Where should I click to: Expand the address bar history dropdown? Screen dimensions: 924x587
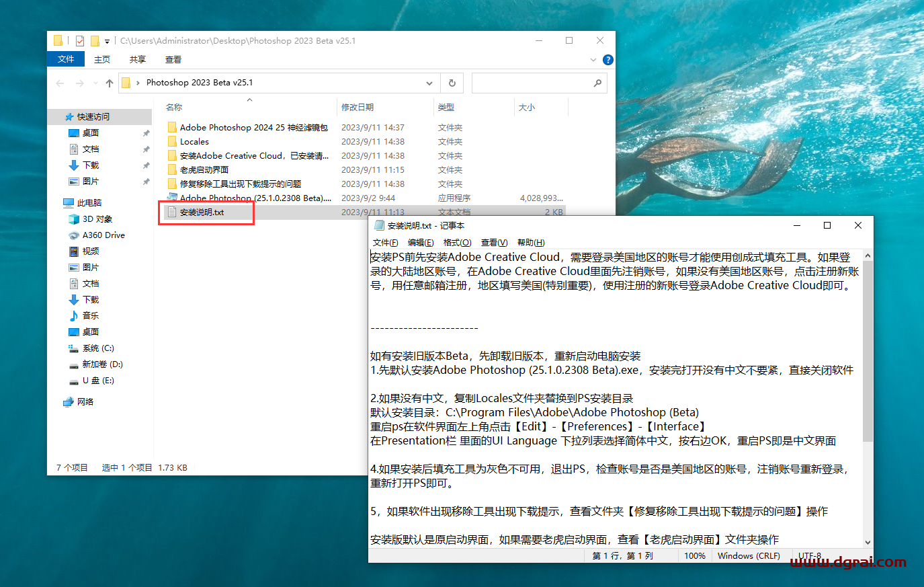(429, 83)
